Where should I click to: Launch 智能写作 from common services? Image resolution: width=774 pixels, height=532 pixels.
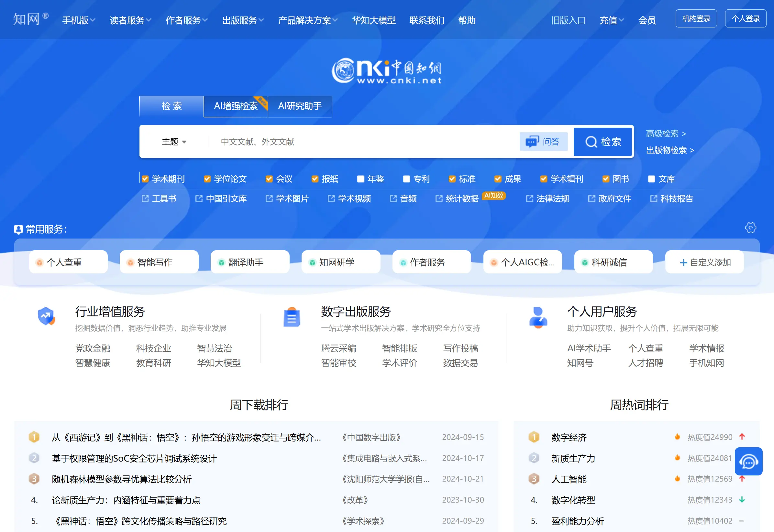point(159,262)
